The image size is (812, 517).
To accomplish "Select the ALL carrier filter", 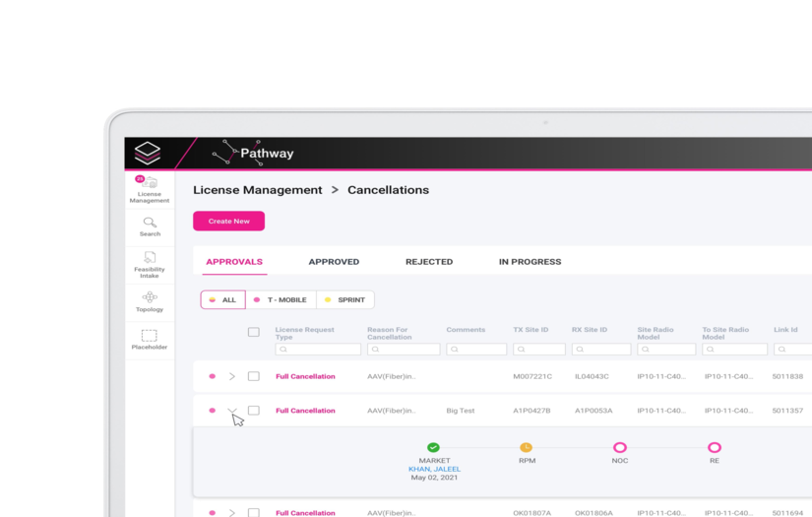I will [x=222, y=299].
